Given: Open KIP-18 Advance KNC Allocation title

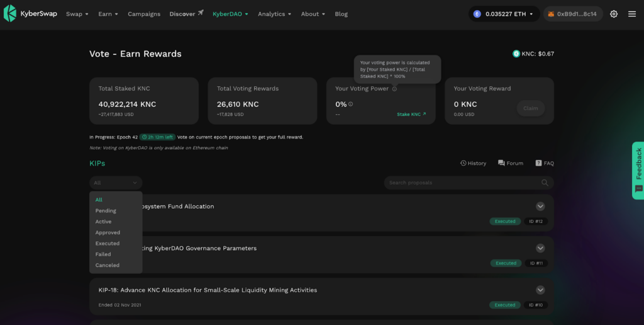Looking at the screenshot, I should click(208, 290).
